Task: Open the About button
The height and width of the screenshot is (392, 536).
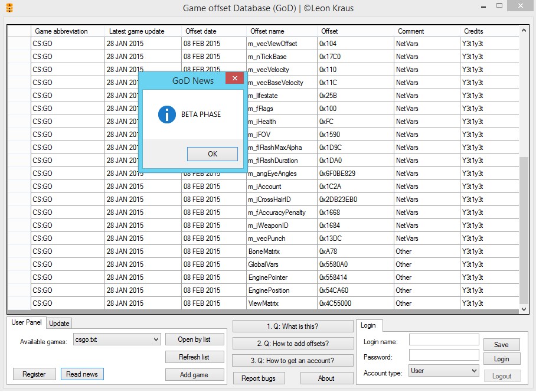Action: tap(326, 378)
